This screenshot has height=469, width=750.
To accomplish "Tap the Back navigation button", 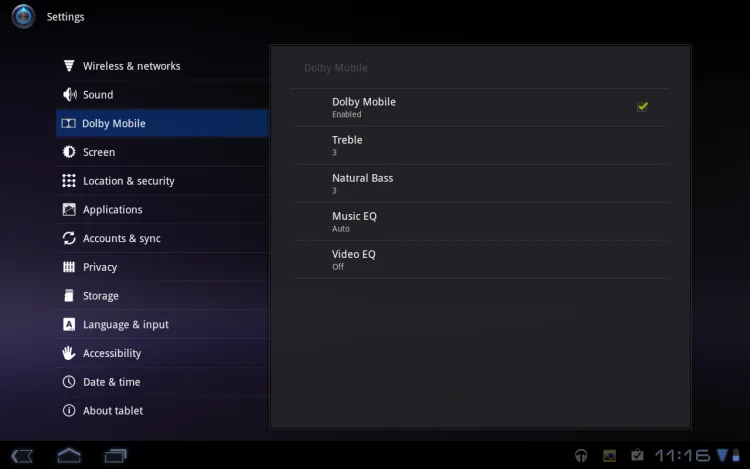I will click(x=22, y=456).
